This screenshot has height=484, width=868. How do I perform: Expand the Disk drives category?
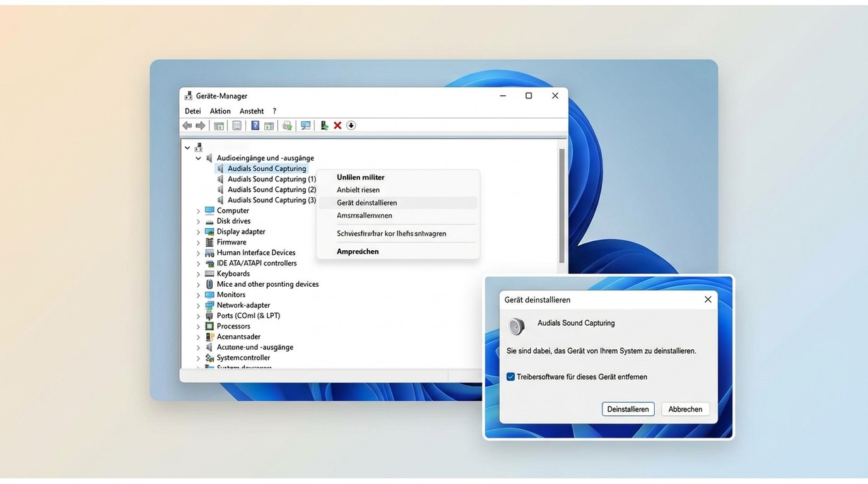click(198, 221)
